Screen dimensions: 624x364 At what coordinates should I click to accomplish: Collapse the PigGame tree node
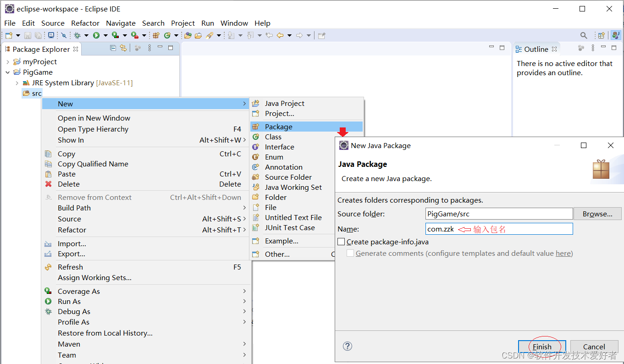(x=8, y=72)
